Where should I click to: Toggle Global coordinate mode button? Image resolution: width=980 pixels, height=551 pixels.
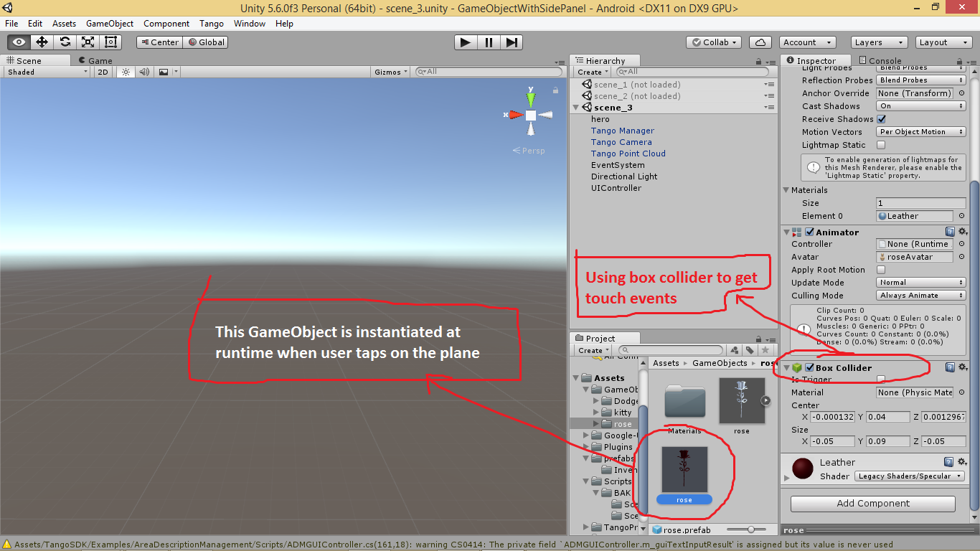[205, 42]
